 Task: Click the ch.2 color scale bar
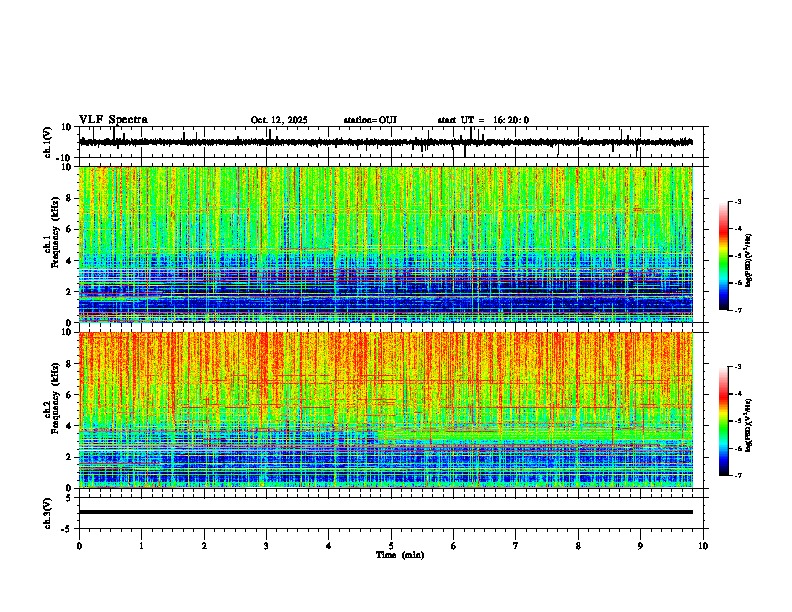pos(723,421)
